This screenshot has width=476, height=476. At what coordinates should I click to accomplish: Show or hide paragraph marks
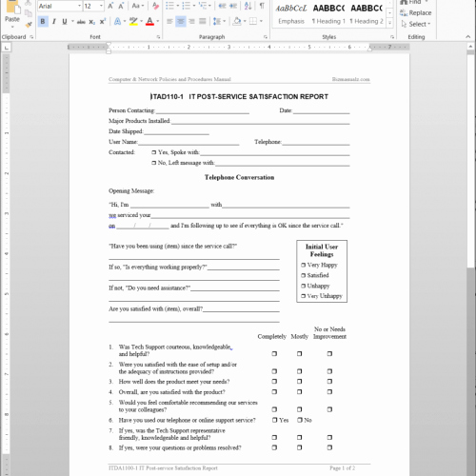[x=262, y=6]
